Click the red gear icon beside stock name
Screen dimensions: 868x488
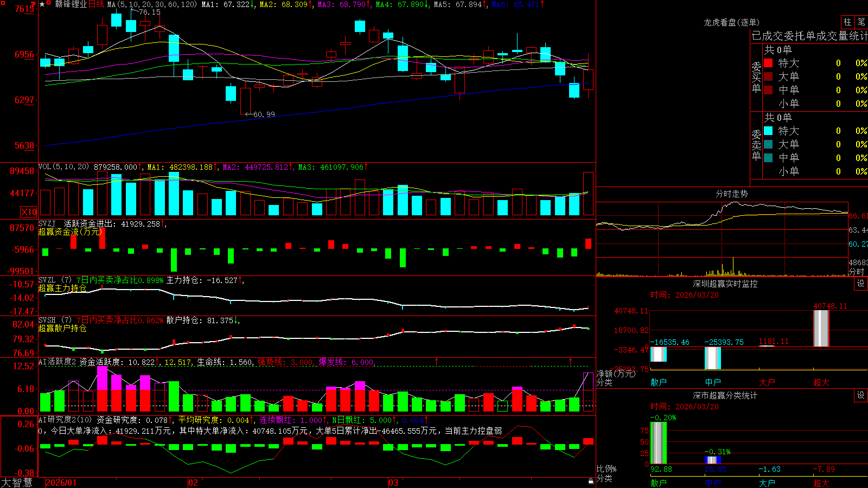pyautogui.click(x=49, y=4)
